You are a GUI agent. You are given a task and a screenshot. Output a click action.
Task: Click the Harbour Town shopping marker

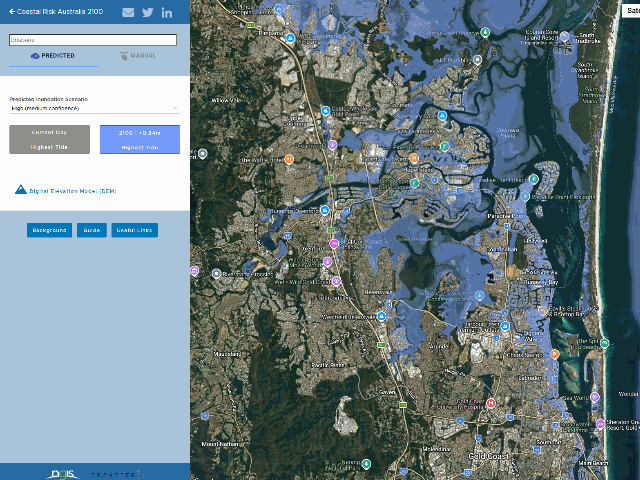(505, 326)
